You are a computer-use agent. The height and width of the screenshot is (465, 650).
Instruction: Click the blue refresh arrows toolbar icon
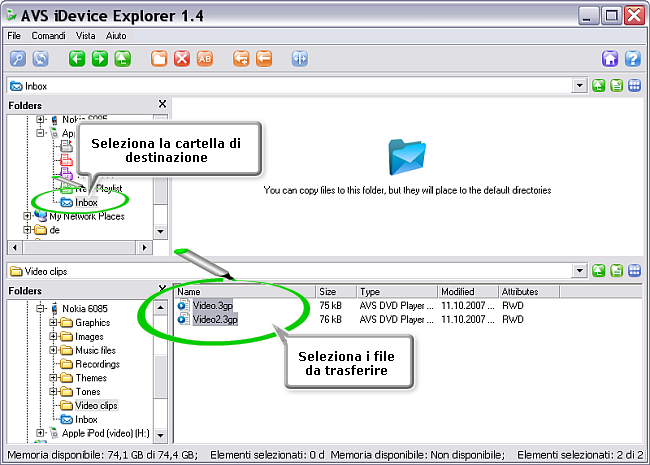tap(41, 58)
